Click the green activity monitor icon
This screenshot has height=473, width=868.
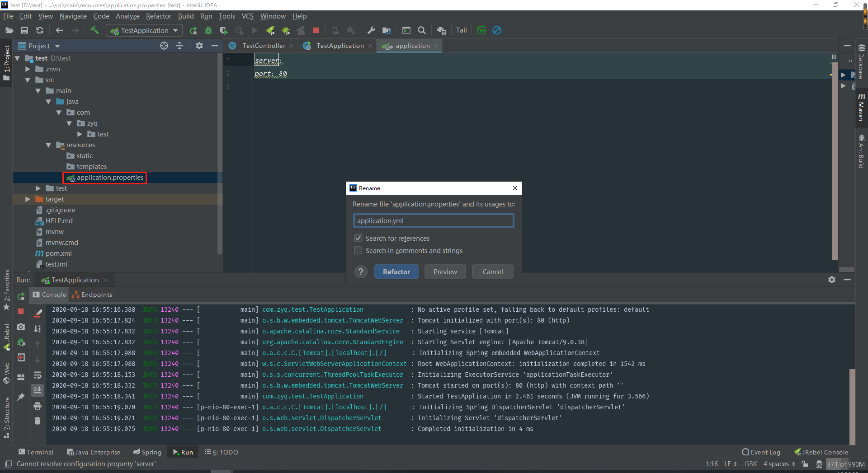[481, 30]
